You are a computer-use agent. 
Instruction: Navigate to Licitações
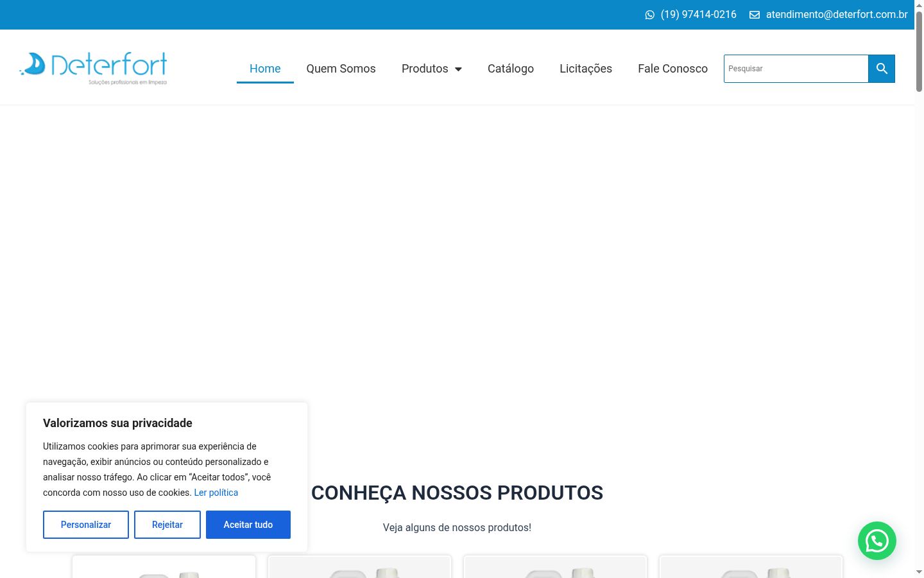click(586, 69)
